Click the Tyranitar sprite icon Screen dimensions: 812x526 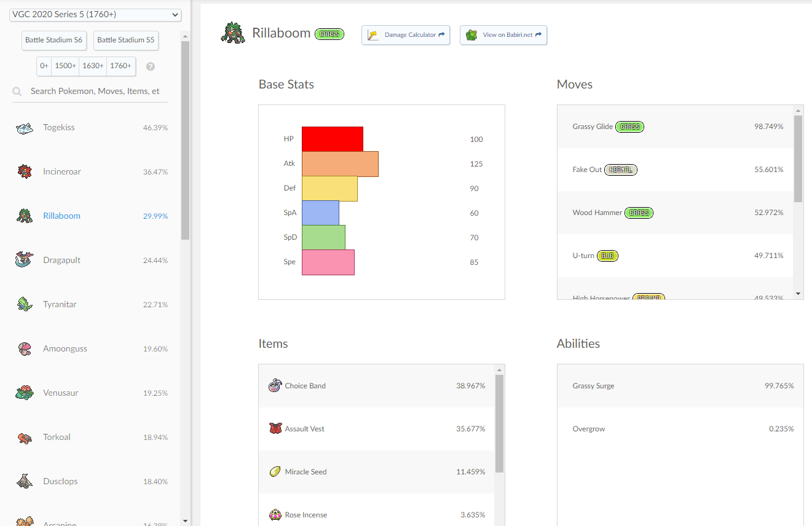point(25,304)
